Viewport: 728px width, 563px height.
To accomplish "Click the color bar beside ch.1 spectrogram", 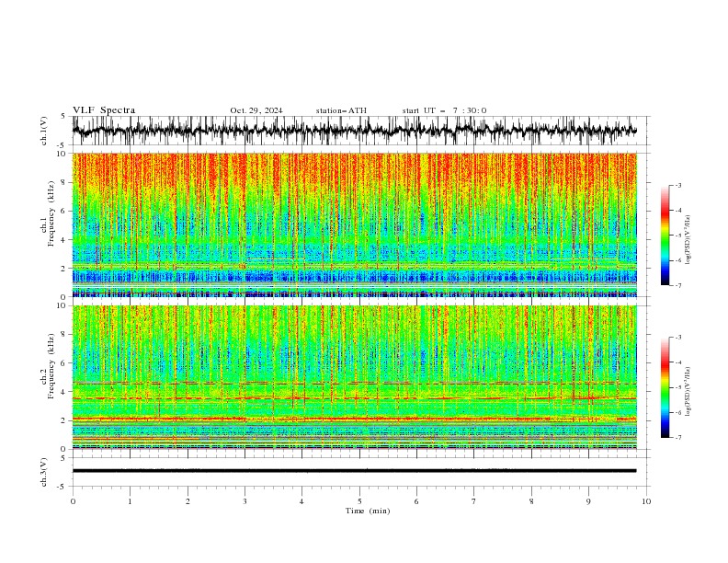I will 665,236.
